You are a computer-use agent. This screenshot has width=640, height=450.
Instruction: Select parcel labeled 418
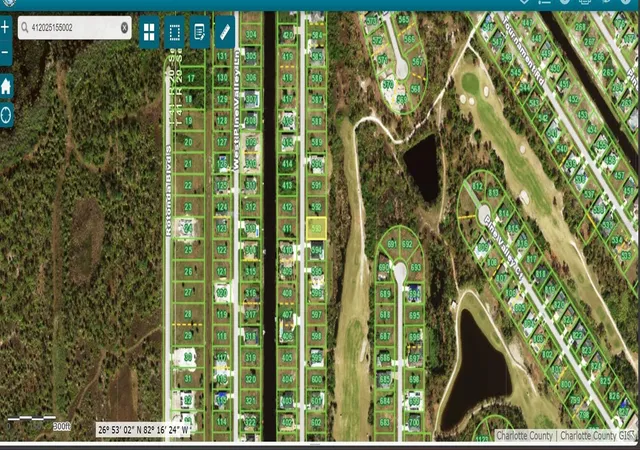point(287,78)
